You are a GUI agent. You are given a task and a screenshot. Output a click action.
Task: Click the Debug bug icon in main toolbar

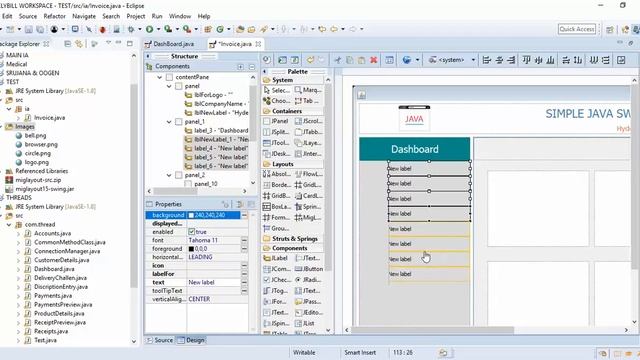click(131, 29)
